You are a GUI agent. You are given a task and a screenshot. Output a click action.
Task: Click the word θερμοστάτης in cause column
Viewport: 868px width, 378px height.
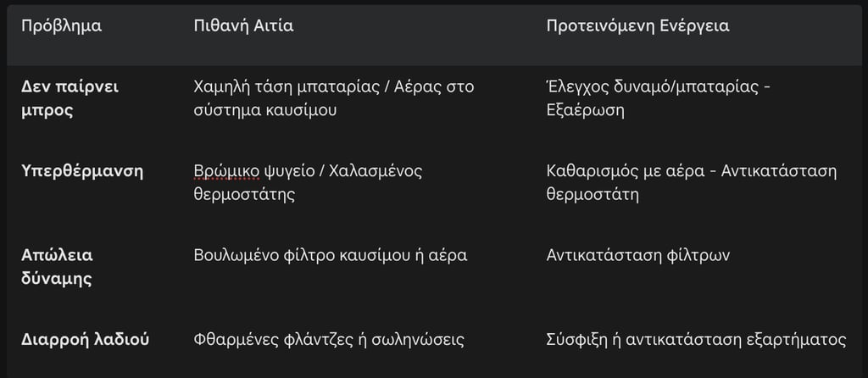click(x=244, y=194)
